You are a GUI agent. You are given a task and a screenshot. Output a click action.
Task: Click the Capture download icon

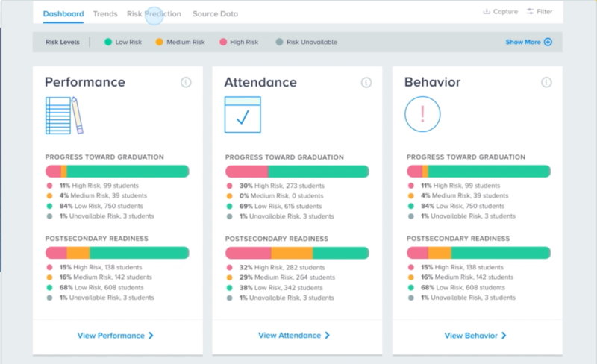(487, 12)
